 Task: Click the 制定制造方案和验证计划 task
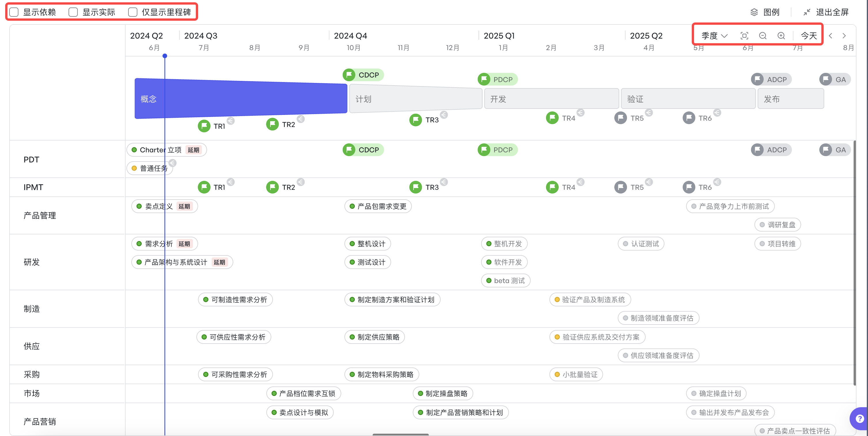393,299
